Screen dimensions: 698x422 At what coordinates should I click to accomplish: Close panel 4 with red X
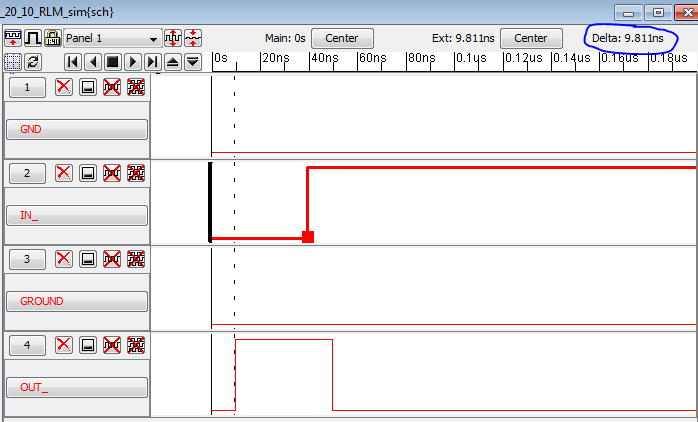[x=64, y=345]
